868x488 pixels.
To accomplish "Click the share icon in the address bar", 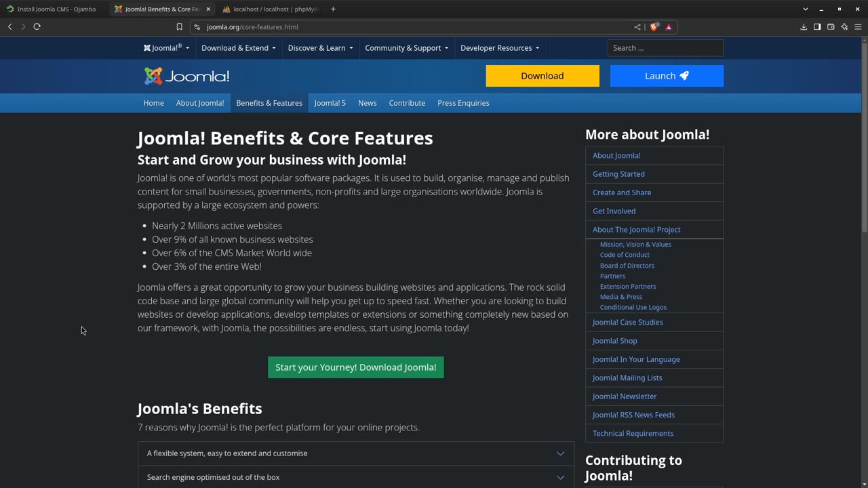I will click(637, 27).
